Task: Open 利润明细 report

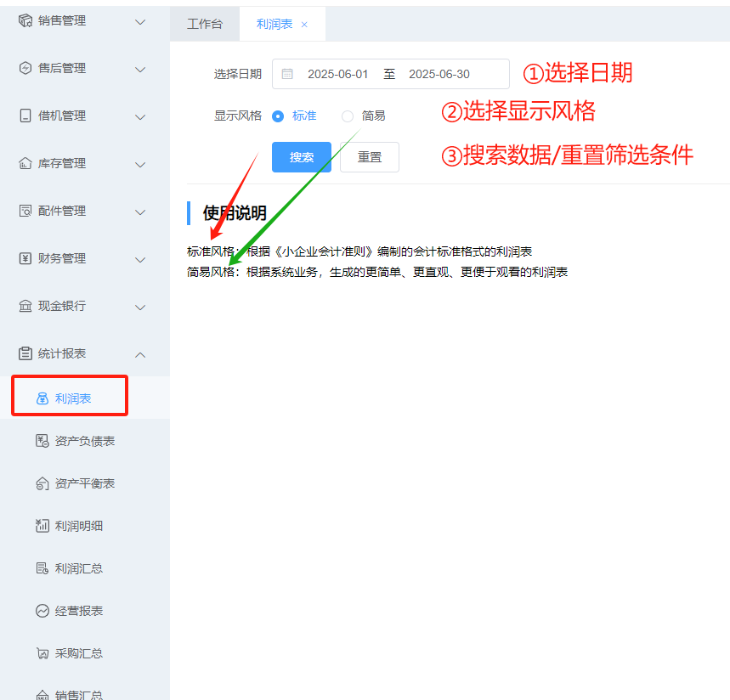Action: (x=85, y=526)
